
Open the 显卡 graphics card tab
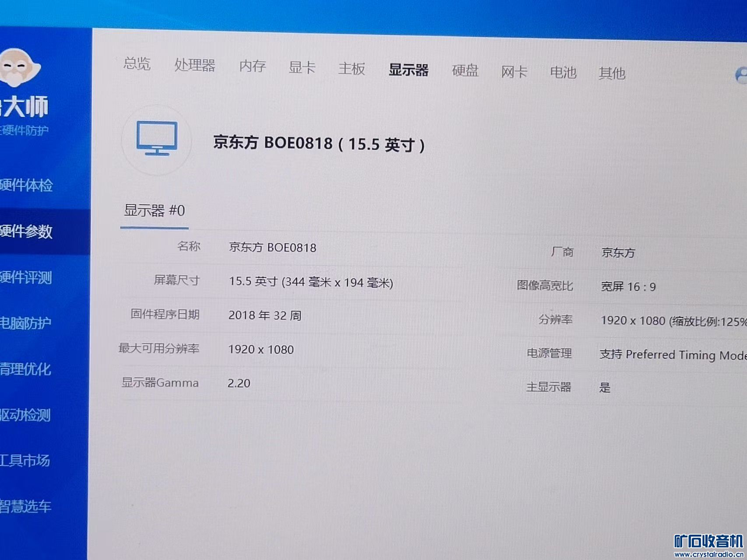[x=302, y=67]
